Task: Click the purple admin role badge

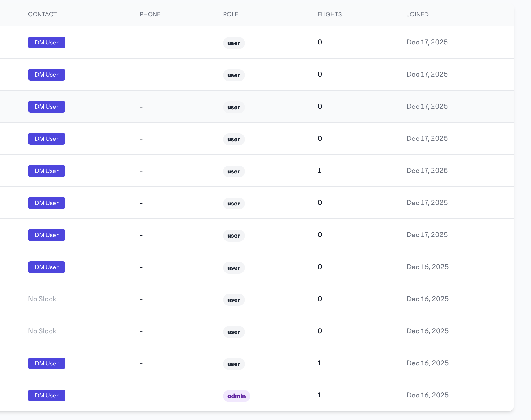Action: 237,396
